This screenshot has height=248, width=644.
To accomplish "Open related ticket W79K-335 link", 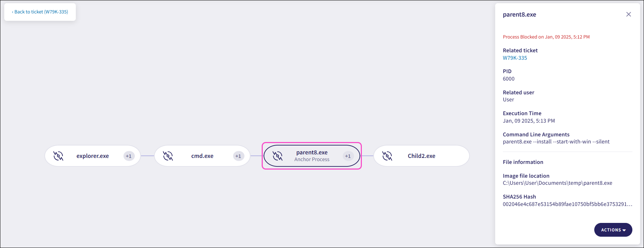I will tap(515, 58).
